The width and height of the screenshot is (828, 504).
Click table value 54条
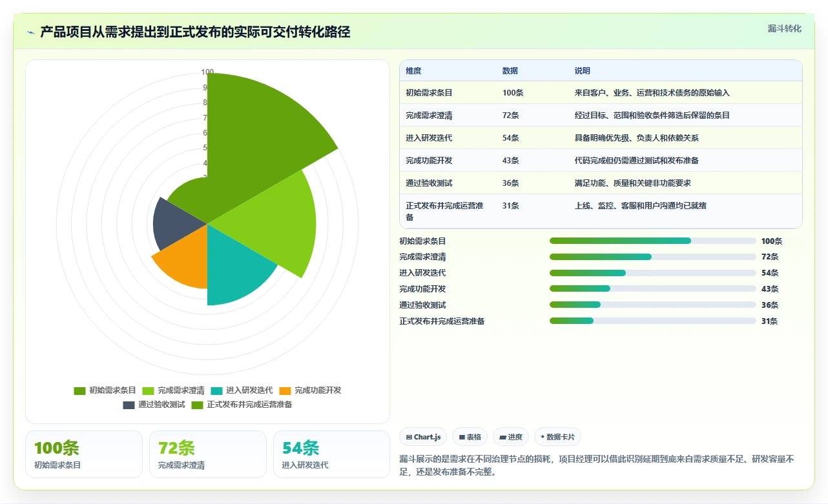point(511,138)
